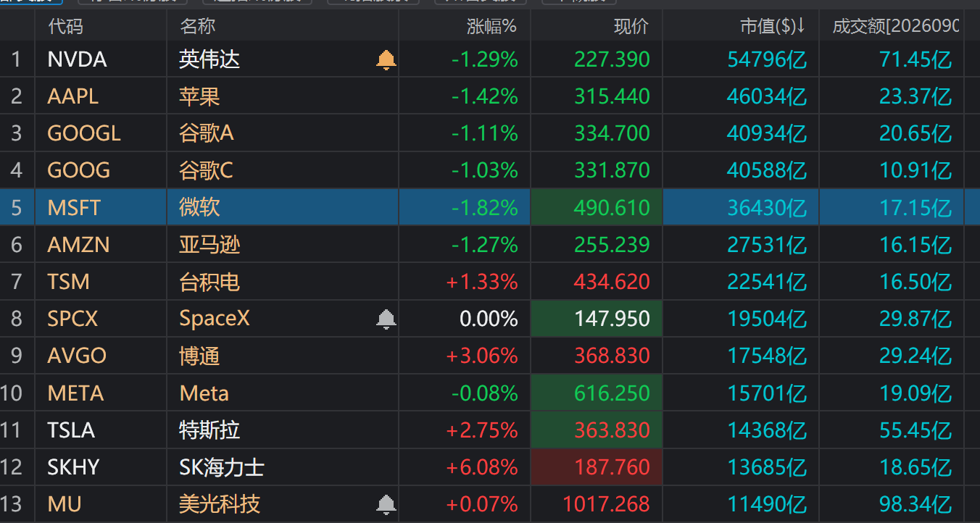Click the bell icon beside 美光科技
The image size is (980, 523).
(x=386, y=503)
